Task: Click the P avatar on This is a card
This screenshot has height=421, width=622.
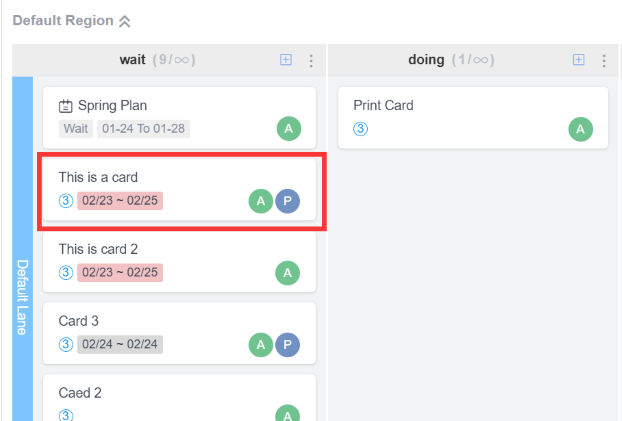Action: (x=287, y=200)
